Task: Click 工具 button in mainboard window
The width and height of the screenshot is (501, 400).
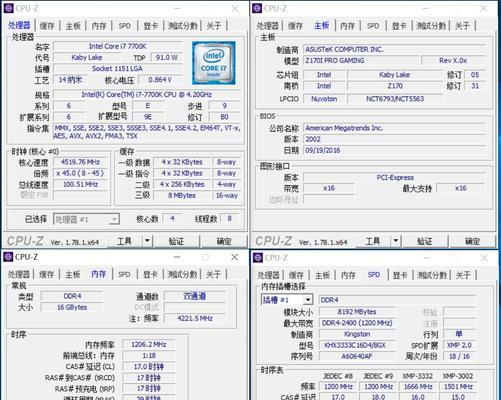Action: tap(373, 241)
